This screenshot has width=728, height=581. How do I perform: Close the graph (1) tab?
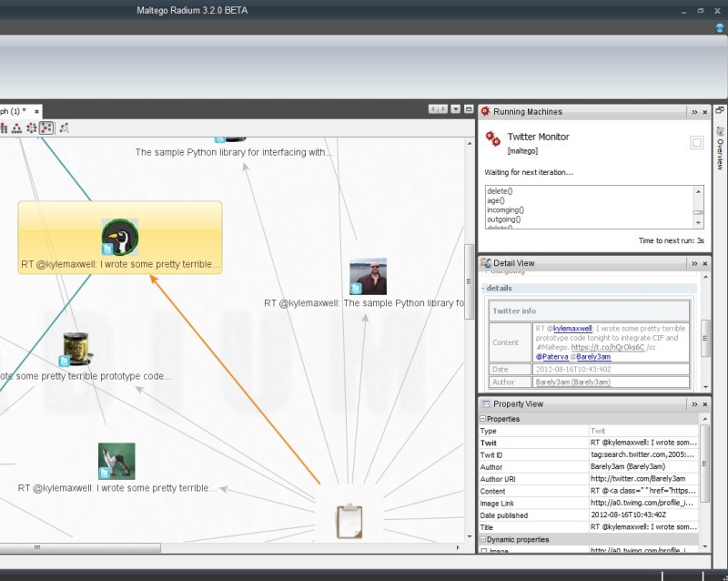36,111
